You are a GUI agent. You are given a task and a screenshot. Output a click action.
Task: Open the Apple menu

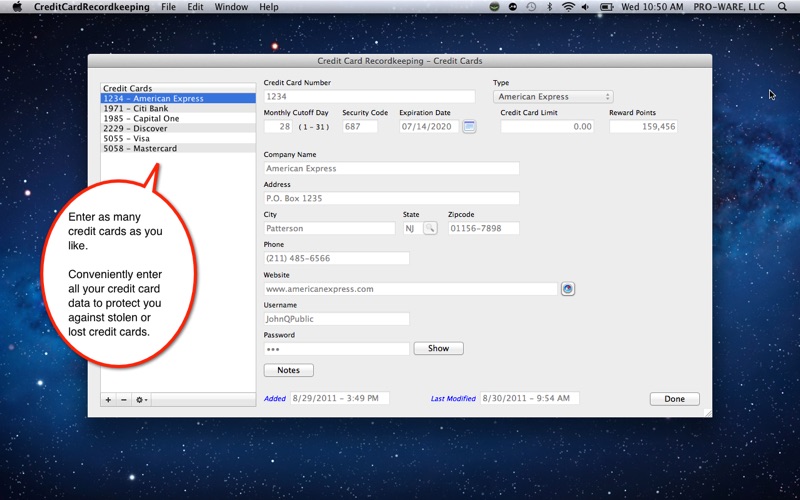17,7
